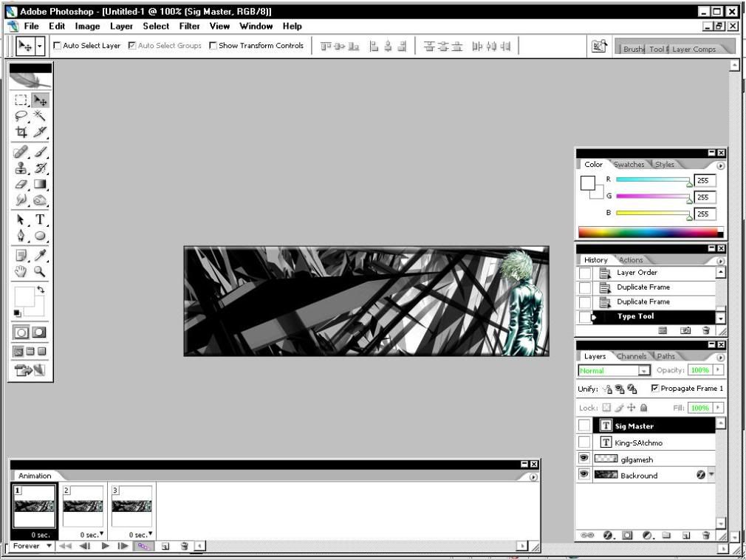Reset default colors small icon
Viewport: 746px width, 560px height.
[x=17, y=313]
